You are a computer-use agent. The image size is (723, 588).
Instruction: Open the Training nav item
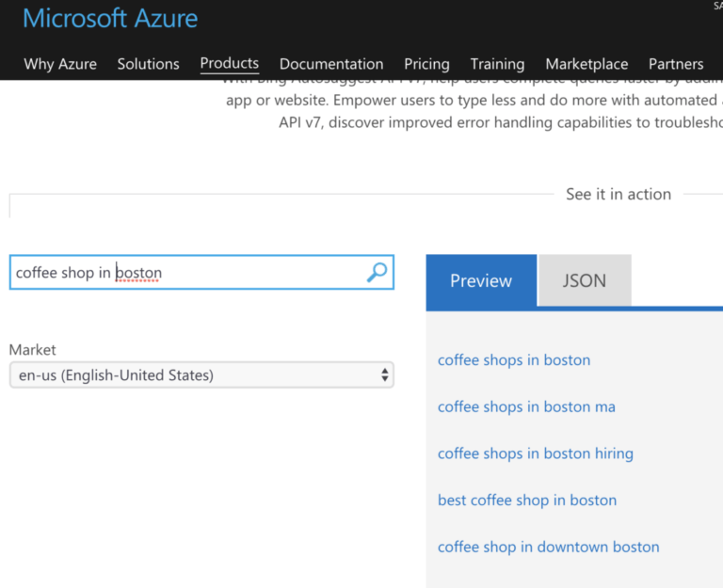tap(497, 64)
